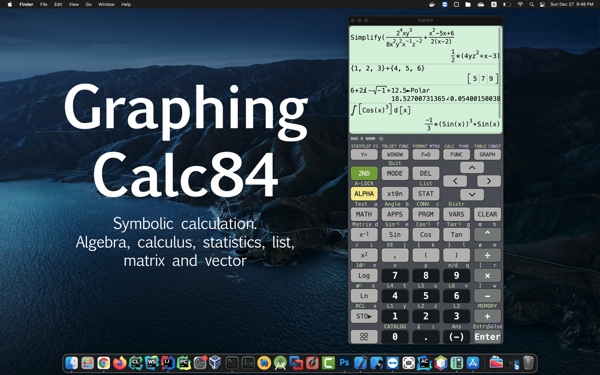Open the Help menu
600x375 pixels.
pos(126,4)
